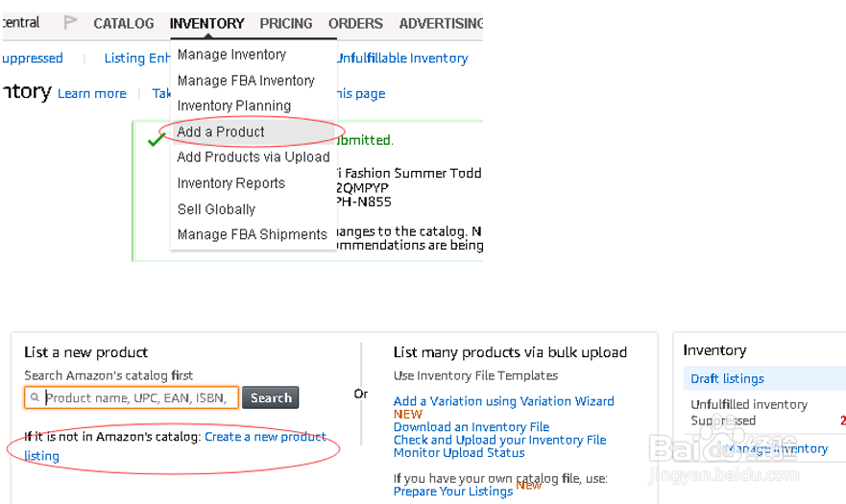
Task: Click the flag icon in navigation bar
Action: 70,22
